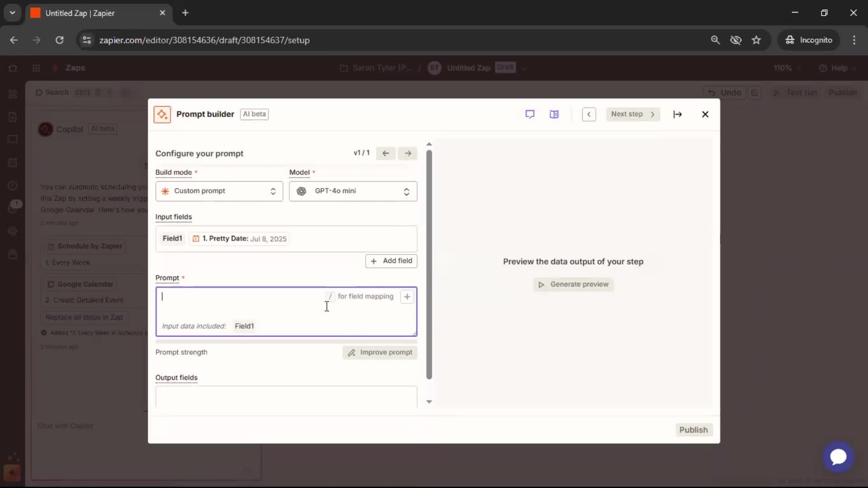Click the config panel scrollbar thumb

(429, 264)
